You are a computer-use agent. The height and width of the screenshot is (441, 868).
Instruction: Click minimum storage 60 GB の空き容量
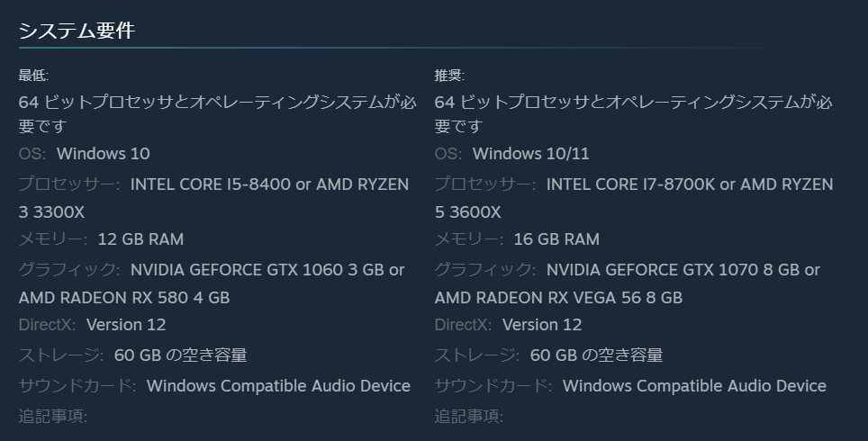coord(180,355)
